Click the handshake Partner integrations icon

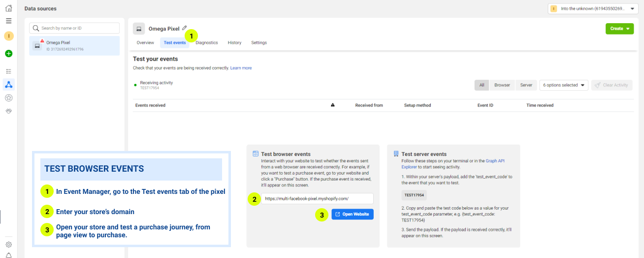[x=8, y=111]
